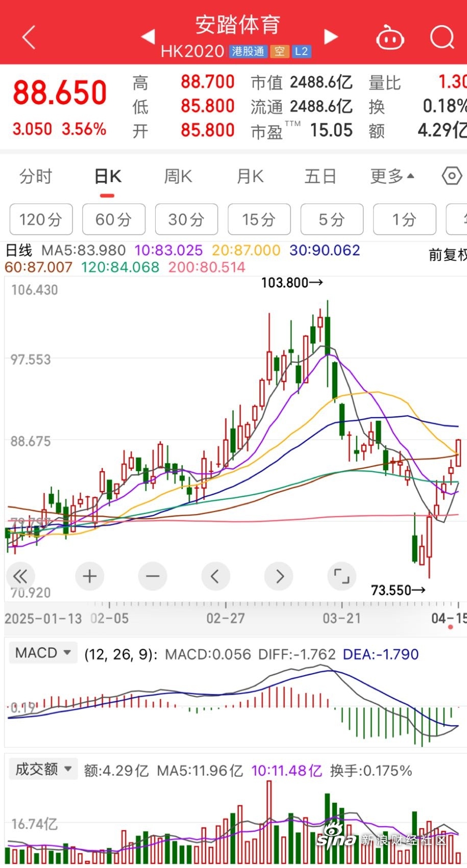Expand the 更多 dropdown
Image resolution: width=467 pixels, height=868 pixels.
coord(392,176)
